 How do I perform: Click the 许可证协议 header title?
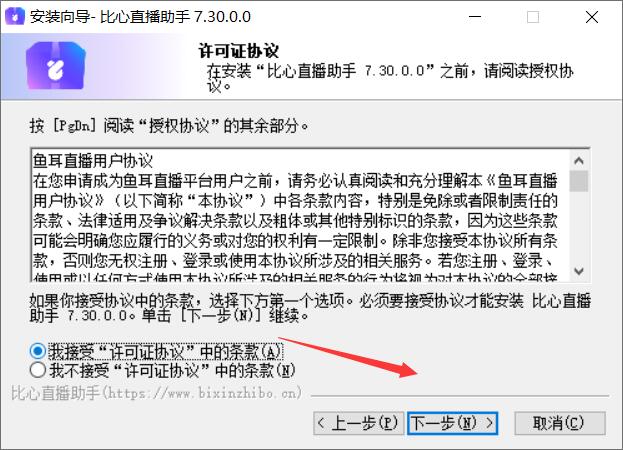(x=238, y=51)
